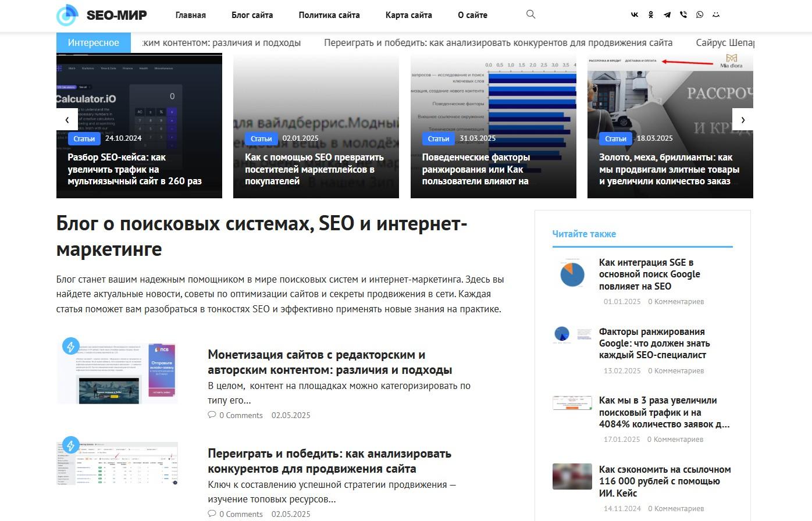
Task: Click the smiley-face social icon
Action: tap(716, 15)
